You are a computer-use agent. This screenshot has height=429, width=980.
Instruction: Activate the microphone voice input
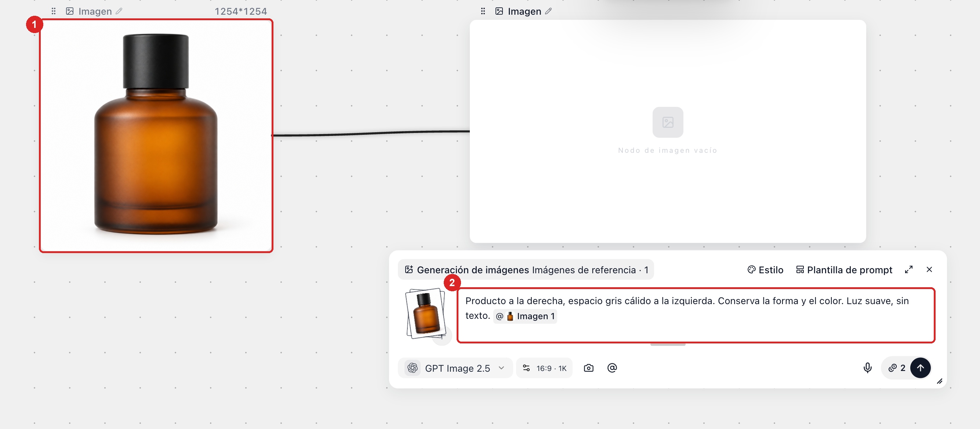pos(867,368)
